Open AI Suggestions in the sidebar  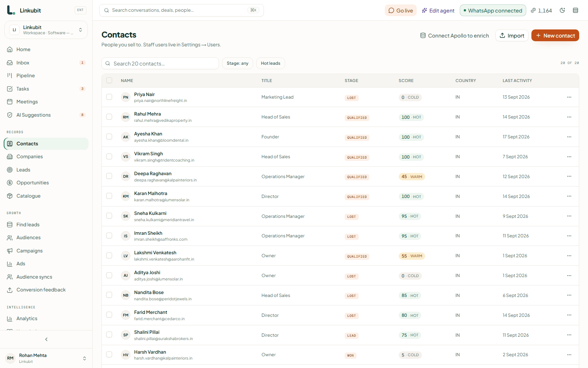point(46,115)
